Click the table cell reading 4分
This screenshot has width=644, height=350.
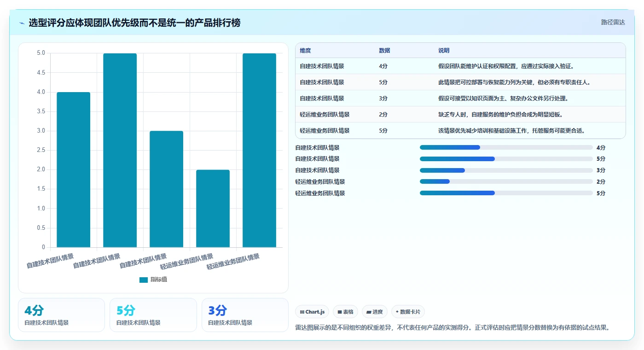(x=383, y=66)
